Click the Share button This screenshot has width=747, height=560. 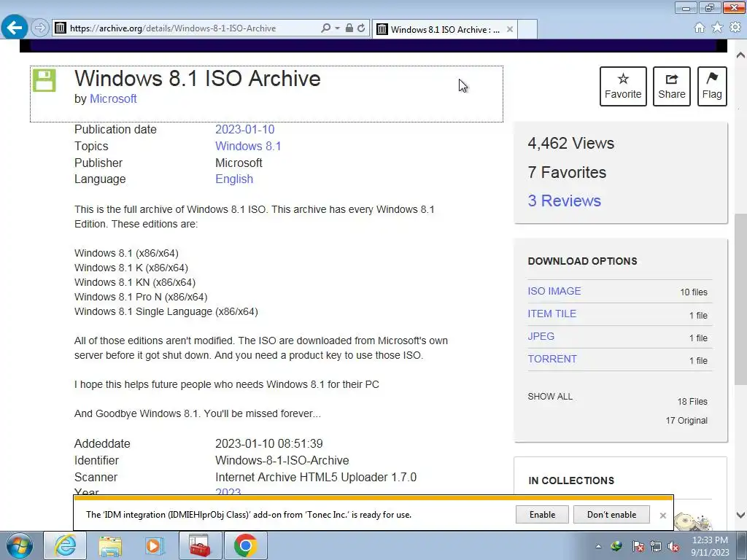pyautogui.click(x=671, y=86)
